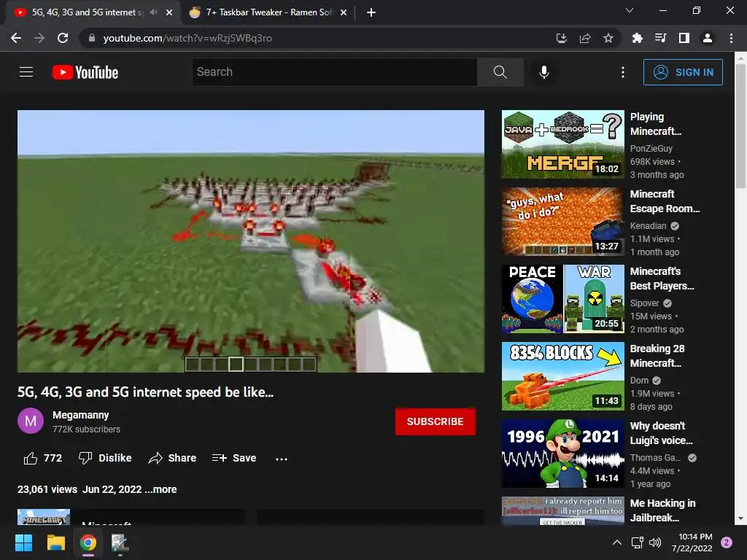
Task: Open network icon in system tray
Action: pyautogui.click(x=637, y=542)
